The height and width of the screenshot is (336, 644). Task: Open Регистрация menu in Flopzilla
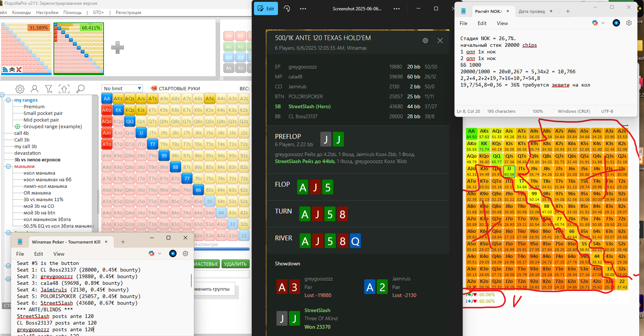coord(128,13)
